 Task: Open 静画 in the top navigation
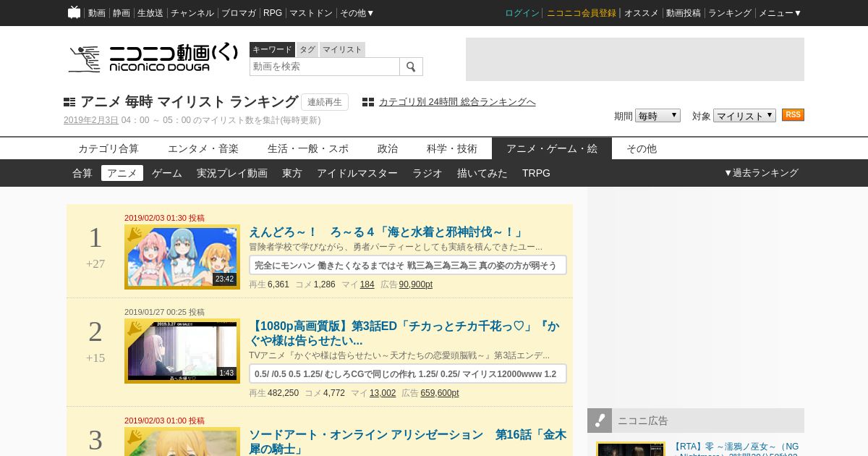[x=122, y=13]
